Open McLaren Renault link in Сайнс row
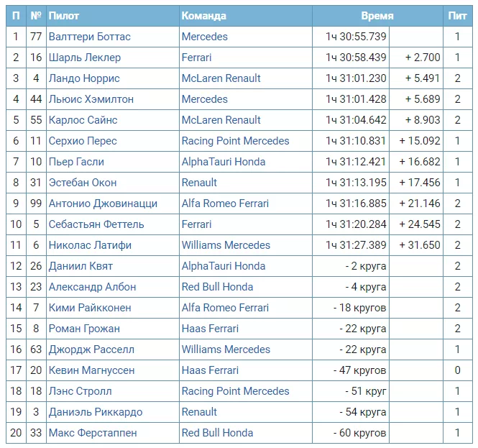 (221, 120)
